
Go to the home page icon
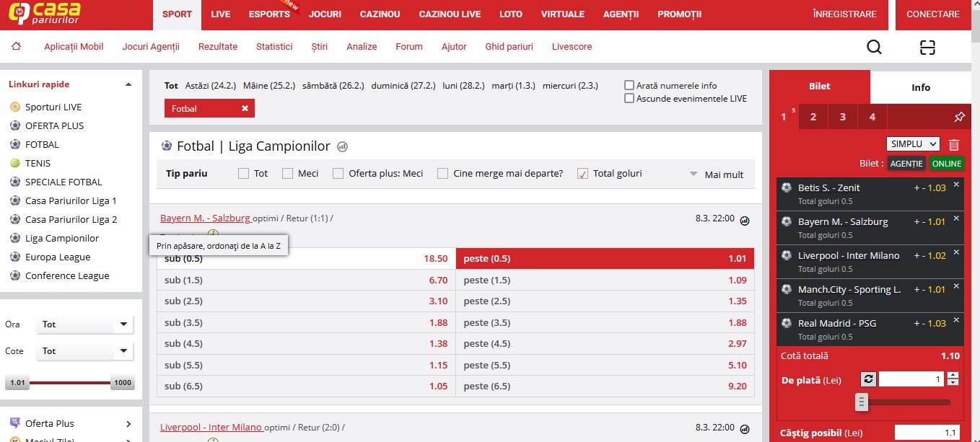pyautogui.click(x=16, y=46)
